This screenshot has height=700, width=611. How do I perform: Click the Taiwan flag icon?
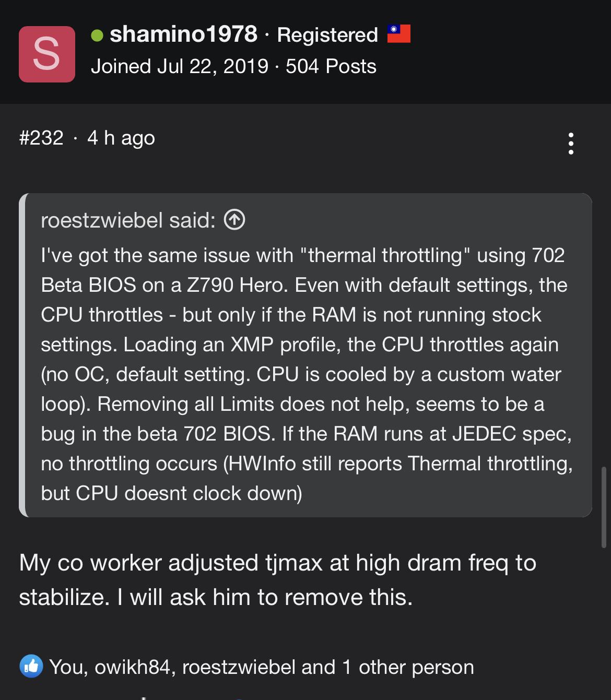399,34
